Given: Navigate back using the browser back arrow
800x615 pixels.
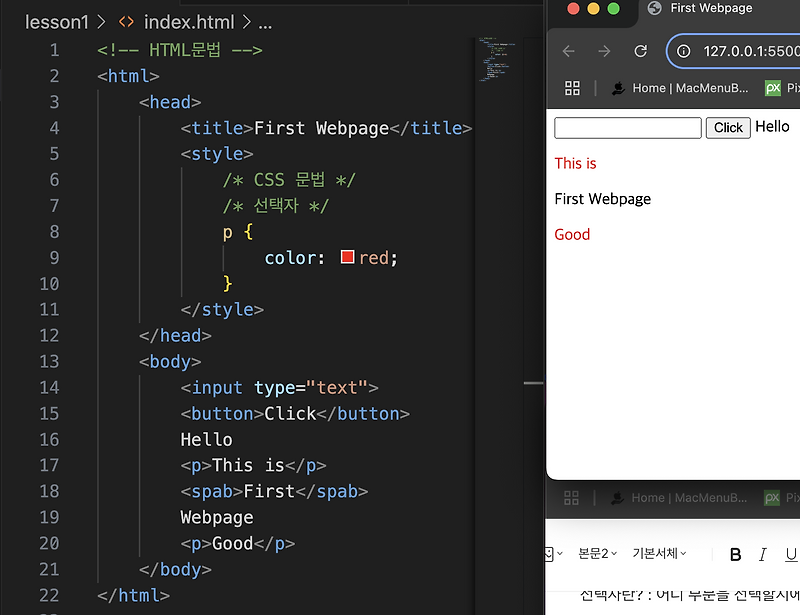Looking at the screenshot, I should point(569,51).
